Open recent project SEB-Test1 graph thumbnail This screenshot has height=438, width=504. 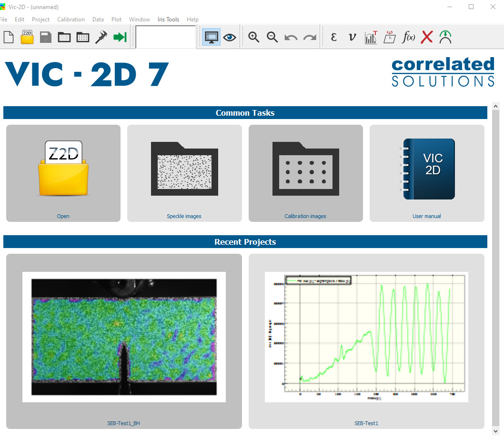[366, 337]
